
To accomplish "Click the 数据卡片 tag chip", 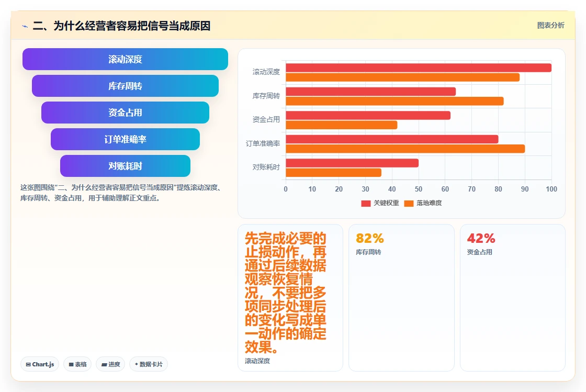I will point(149,364).
